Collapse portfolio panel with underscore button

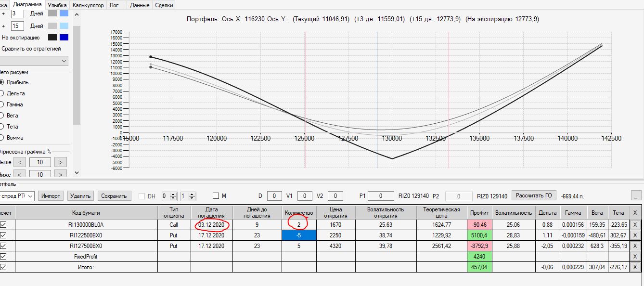coord(636,195)
